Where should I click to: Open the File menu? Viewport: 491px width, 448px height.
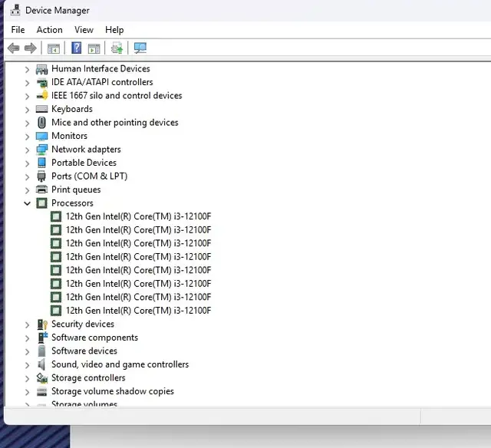click(18, 30)
